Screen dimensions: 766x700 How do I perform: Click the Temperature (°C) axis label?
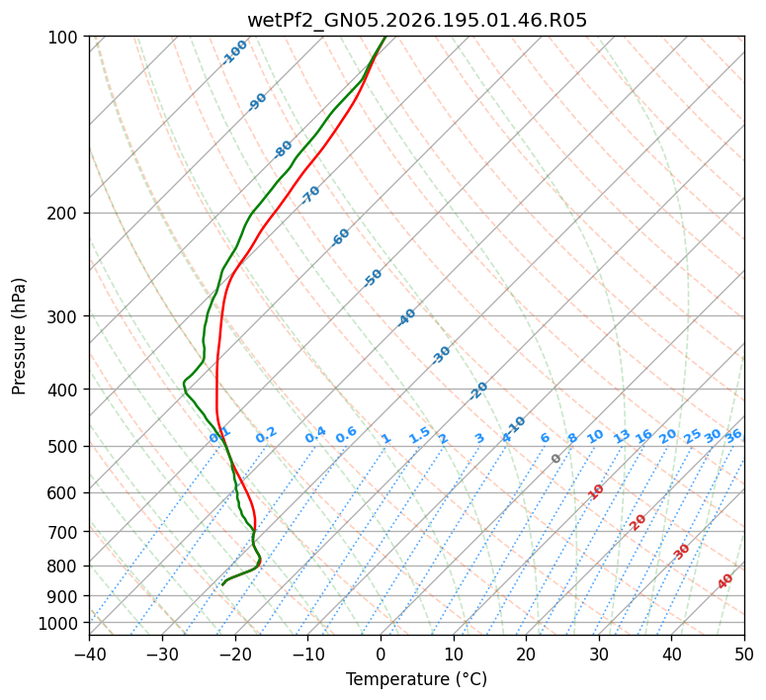[417, 679]
